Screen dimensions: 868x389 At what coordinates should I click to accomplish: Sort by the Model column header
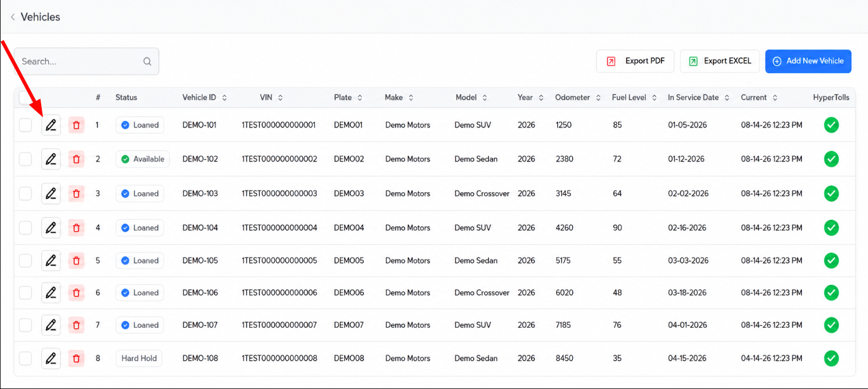pos(471,97)
